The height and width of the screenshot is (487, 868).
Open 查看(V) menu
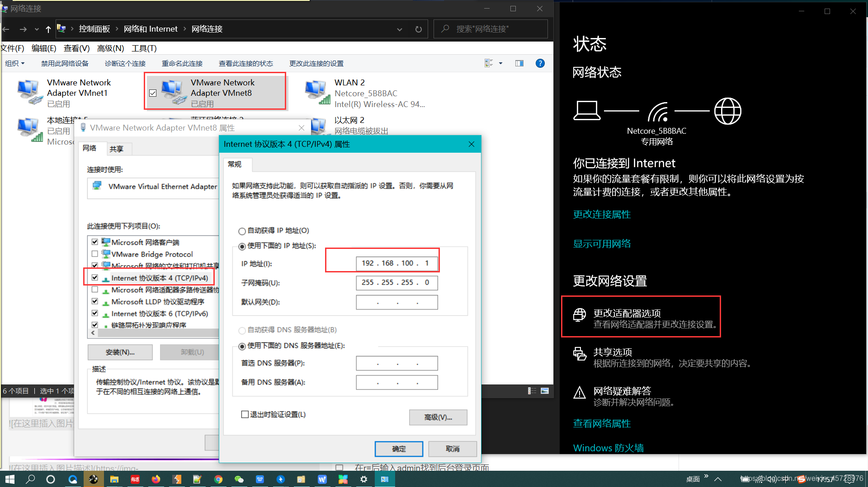77,48
